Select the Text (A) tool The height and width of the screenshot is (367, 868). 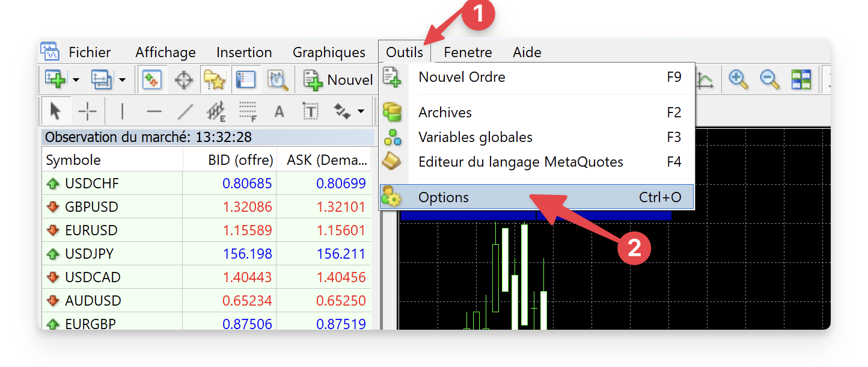tap(279, 111)
